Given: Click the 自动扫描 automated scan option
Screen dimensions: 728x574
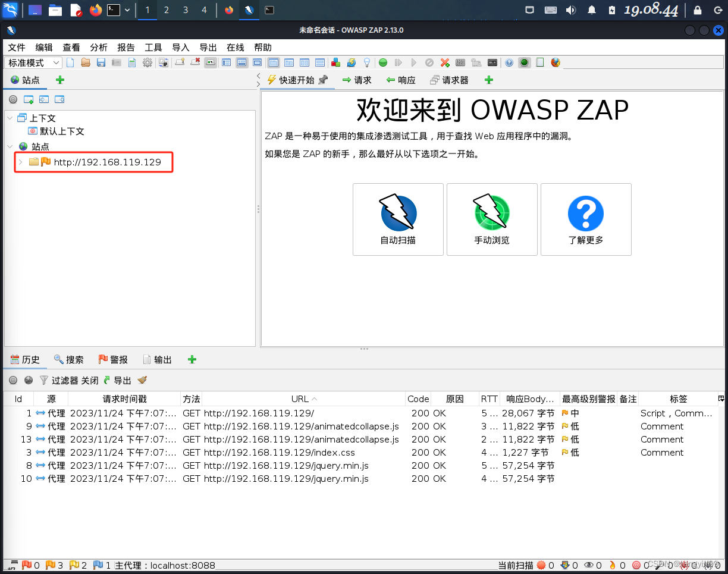Looking at the screenshot, I should [398, 219].
